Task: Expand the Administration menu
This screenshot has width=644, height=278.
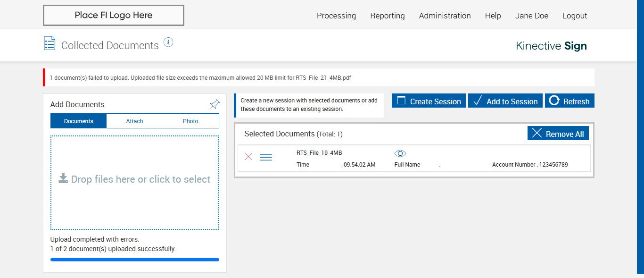Action: point(445,16)
